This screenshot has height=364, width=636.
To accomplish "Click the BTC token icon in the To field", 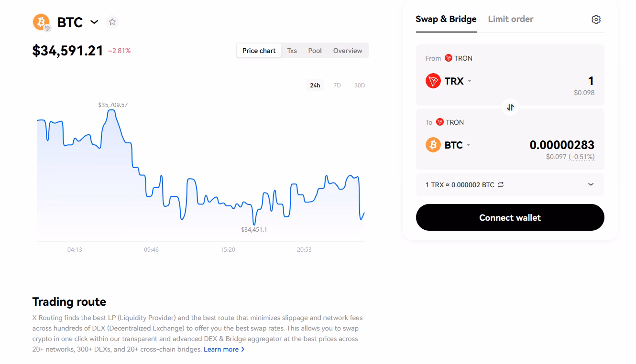I will tap(433, 145).
